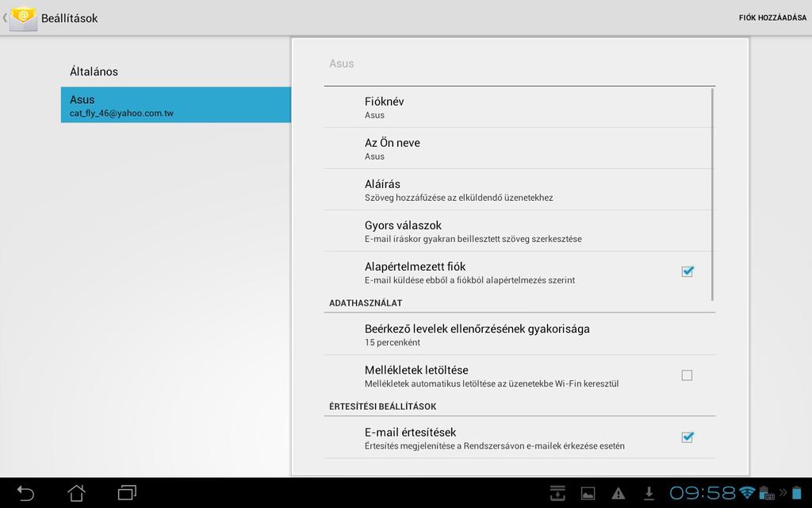This screenshot has width=812, height=508.
Task: Click the back chevron beside the envelope
Action: (x=5, y=18)
